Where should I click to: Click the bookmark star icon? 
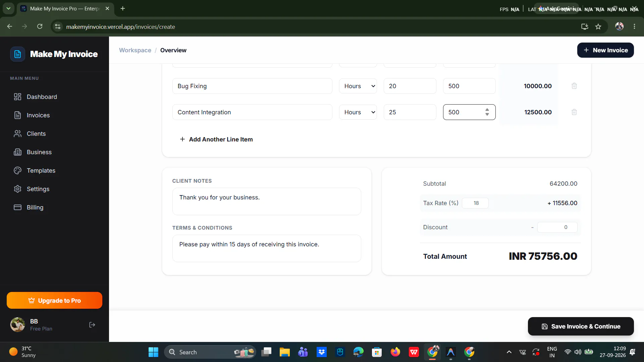pos(598,26)
